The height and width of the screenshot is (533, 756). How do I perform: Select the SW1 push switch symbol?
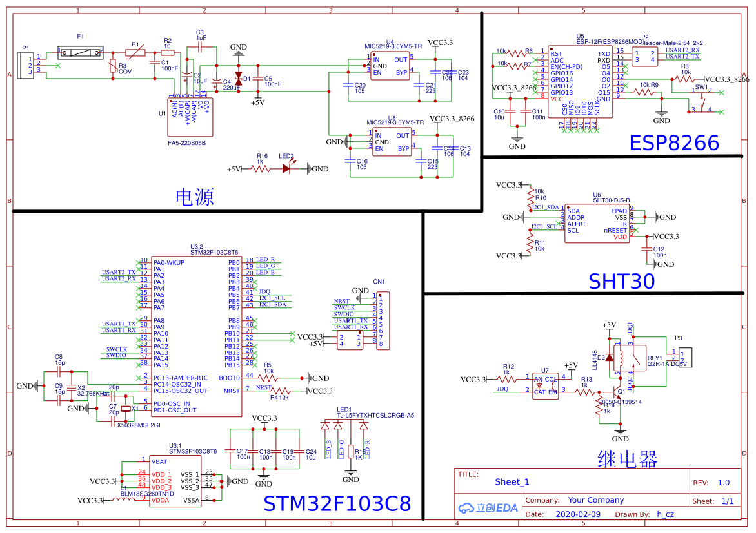(702, 101)
